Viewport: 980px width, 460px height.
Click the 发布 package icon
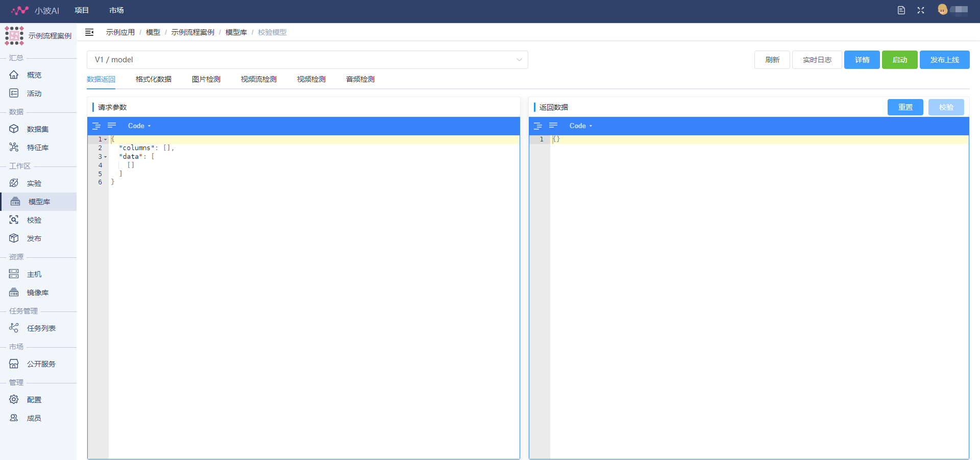click(14, 238)
